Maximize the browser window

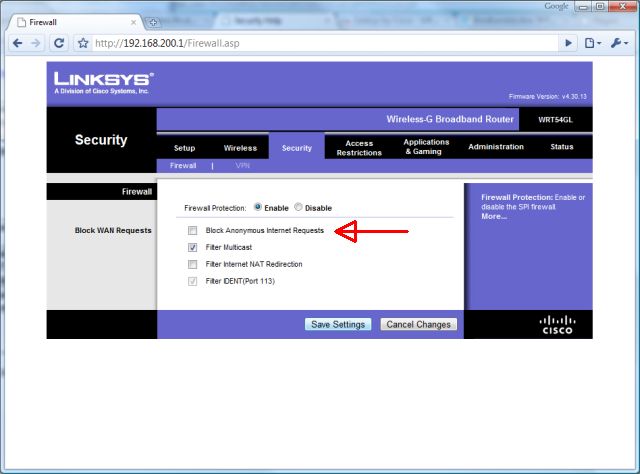click(x=600, y=7)
